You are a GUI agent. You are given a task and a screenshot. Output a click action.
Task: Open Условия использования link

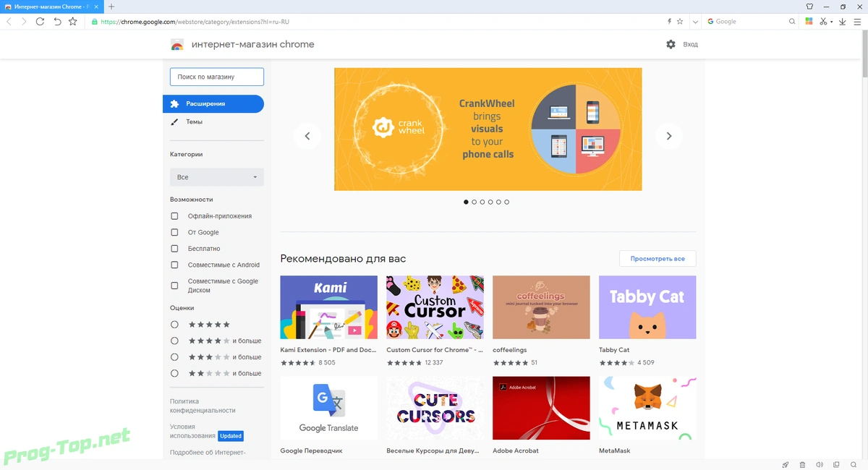(192, 431)
